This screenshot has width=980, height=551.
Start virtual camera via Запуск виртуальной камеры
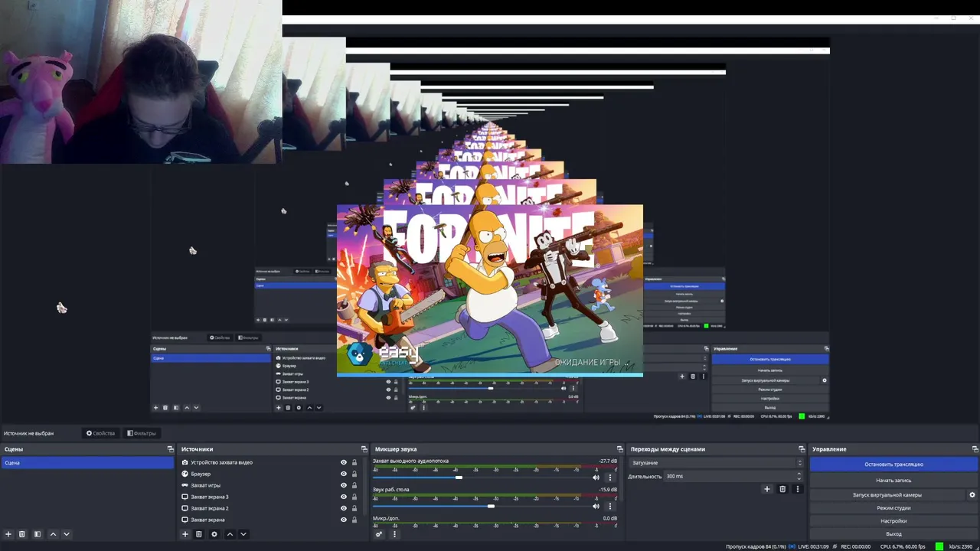click(x=887, y=495)
